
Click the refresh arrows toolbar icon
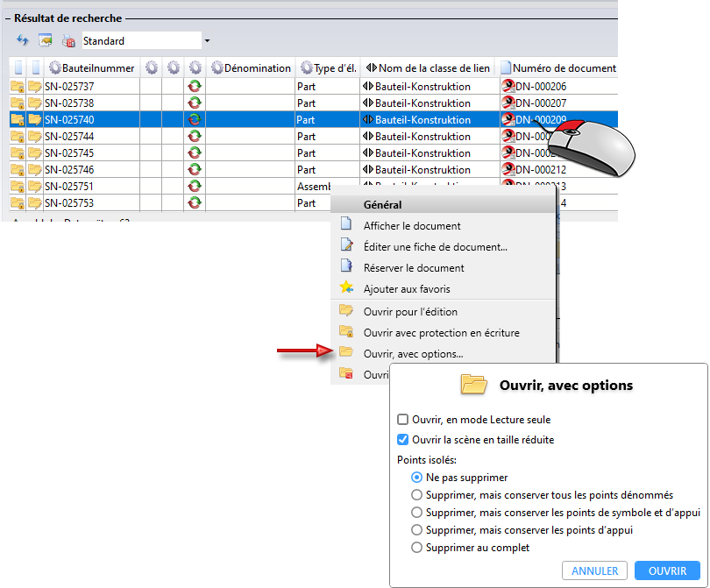pos(23,40)
